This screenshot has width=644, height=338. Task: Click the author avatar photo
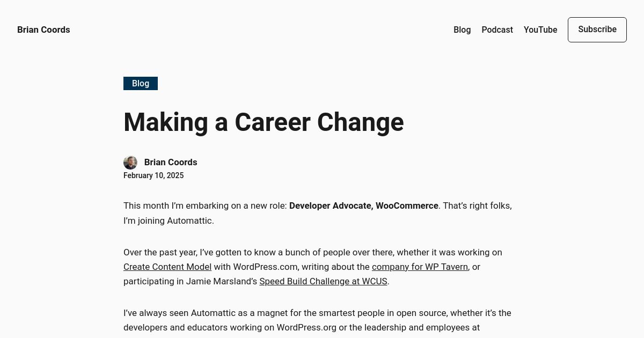coord(130,163)
